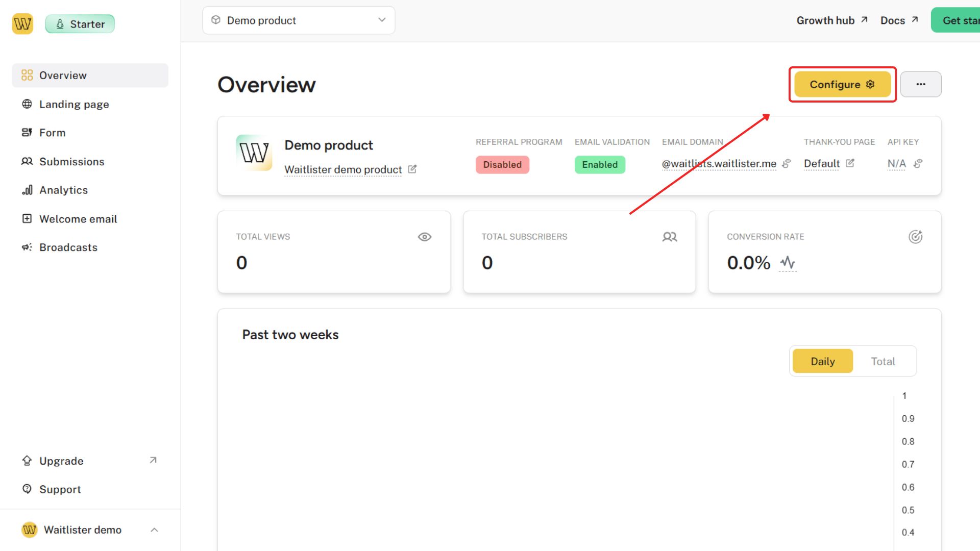
Task: Click the Enabled email validation badge
Action: [x=600, y=165]
